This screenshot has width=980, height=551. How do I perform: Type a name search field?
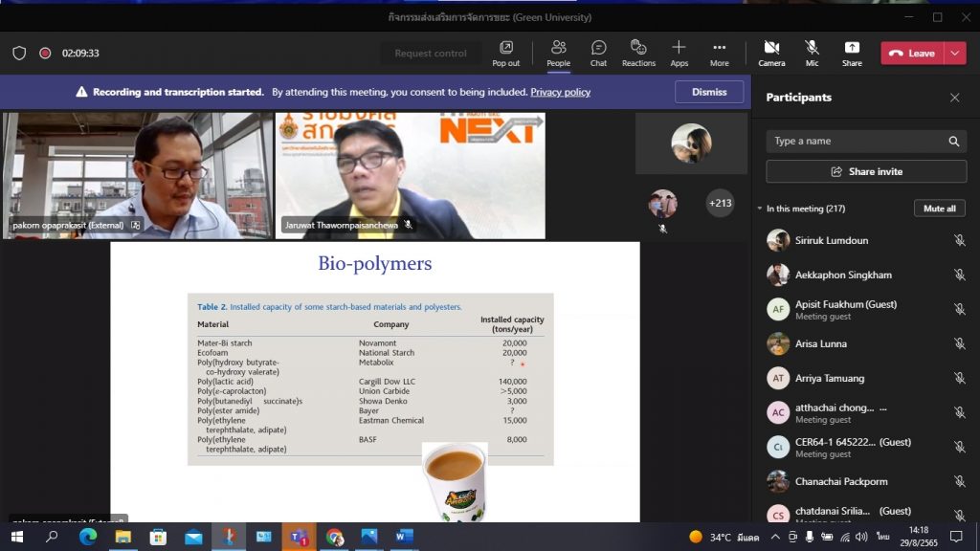pos(857,142)
